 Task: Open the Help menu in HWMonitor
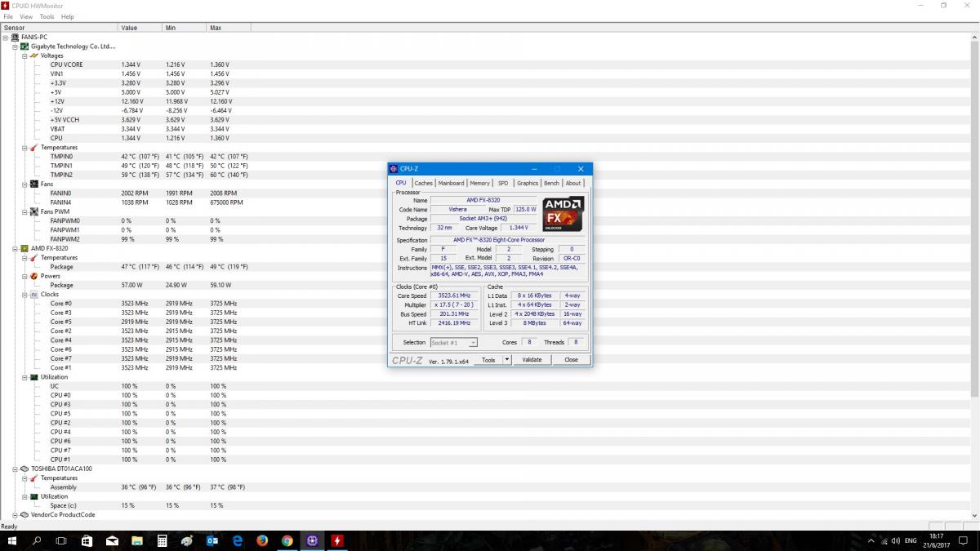tap(68, 16)
